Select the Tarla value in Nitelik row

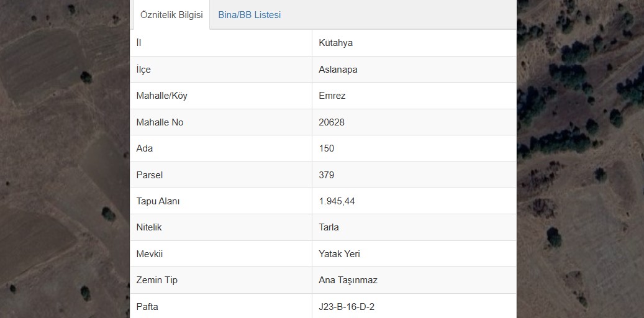pos(329,227)
